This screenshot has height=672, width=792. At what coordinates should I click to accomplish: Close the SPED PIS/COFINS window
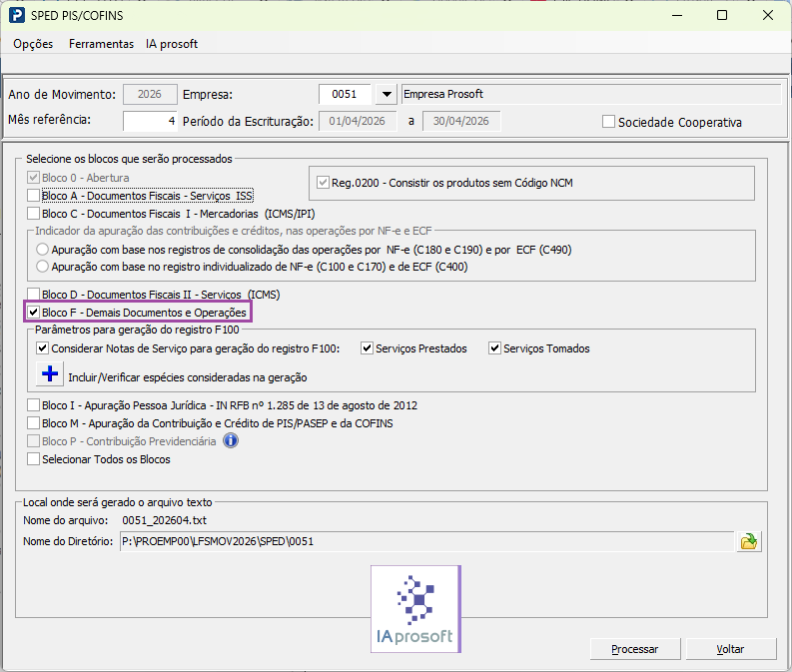(x=768, y=15)
